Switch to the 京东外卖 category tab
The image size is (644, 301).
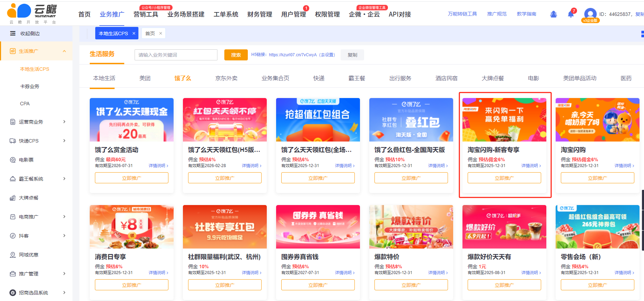[226, 78]
